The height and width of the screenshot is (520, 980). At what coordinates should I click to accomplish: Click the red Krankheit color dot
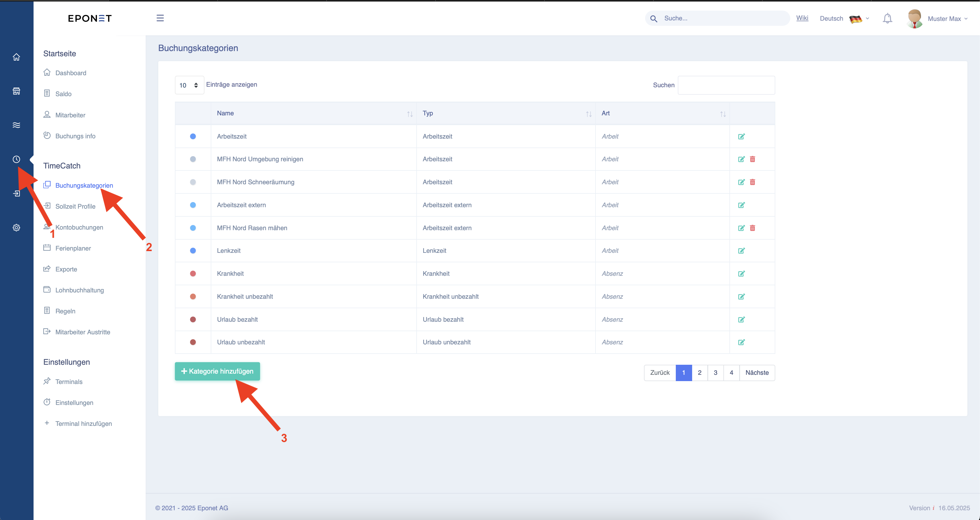click(x=193, y=273)
